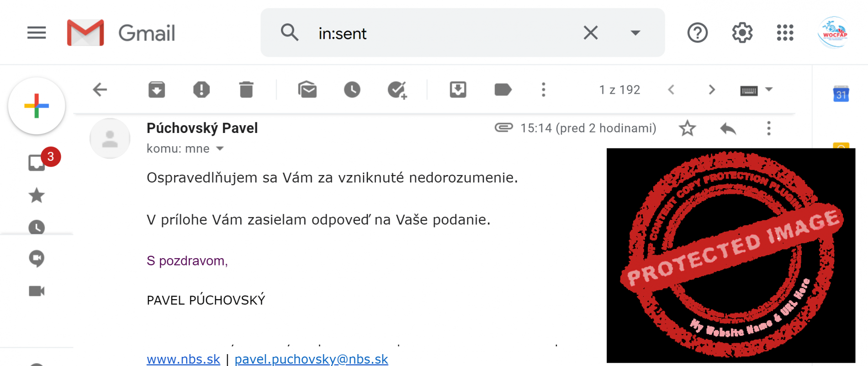Expand recipient details next to 'komu: mne'

tap(220, 149)
